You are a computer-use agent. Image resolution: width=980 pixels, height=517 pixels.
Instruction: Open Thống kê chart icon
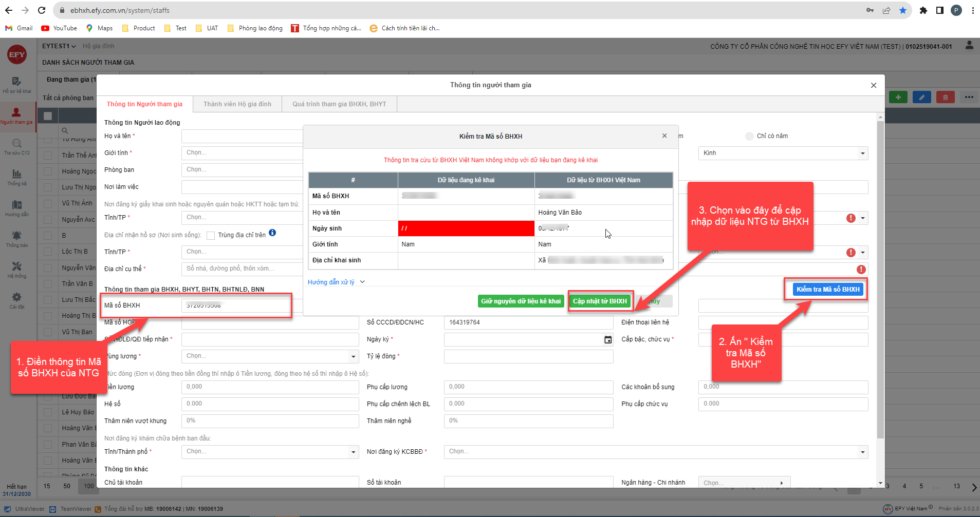(x=16, y=175)
